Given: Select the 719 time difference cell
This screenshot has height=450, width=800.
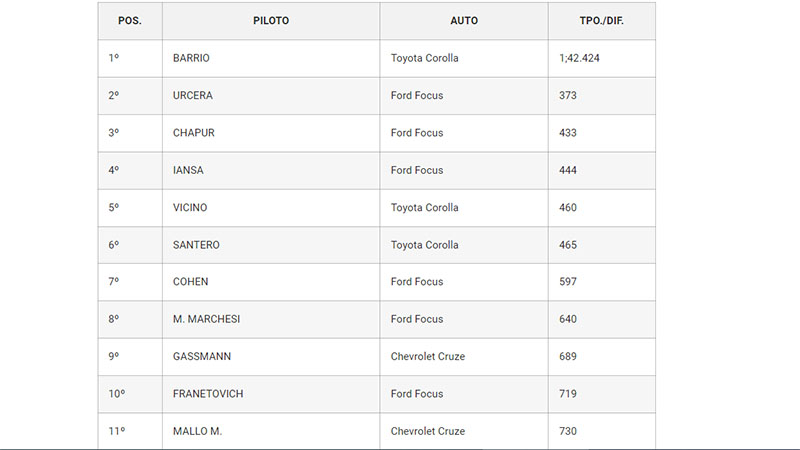Looking at the screenshot, I should point(568,394).
